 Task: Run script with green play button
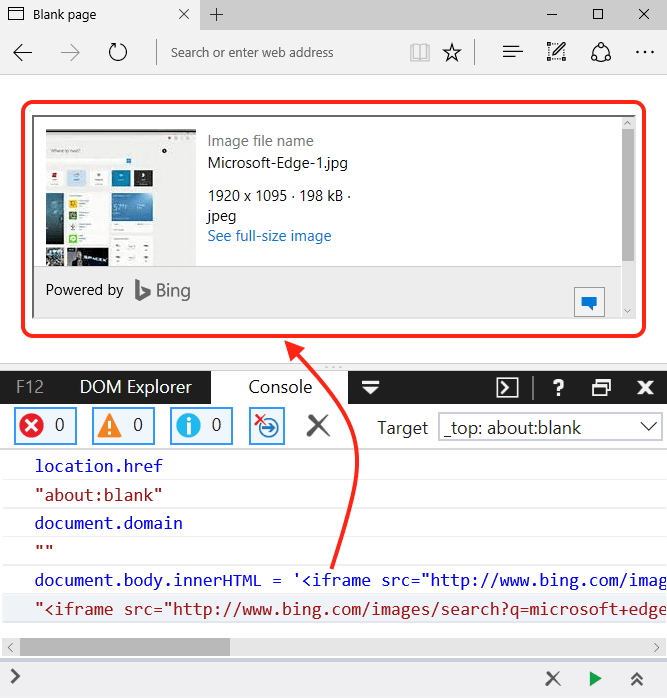tap(595, 679)
